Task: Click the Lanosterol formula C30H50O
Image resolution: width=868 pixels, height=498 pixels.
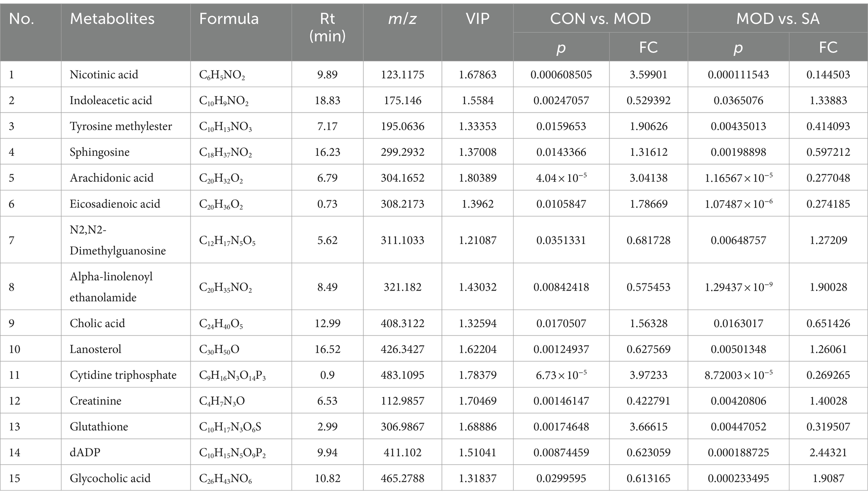Action: tap(219, 349)
